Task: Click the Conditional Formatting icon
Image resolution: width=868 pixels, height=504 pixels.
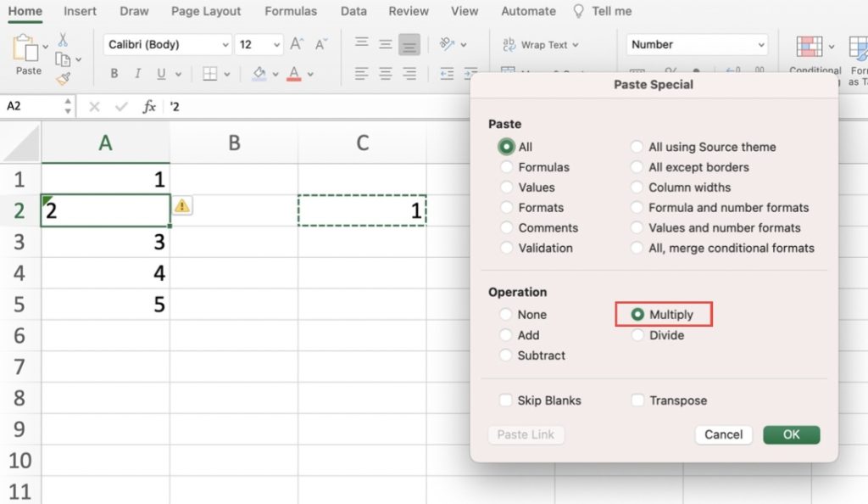Action: click(810, 47)
